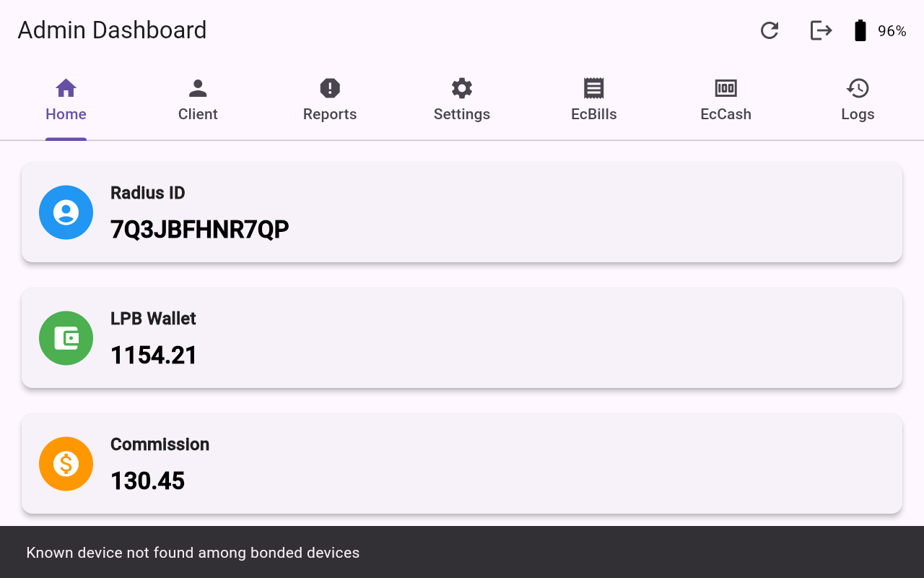The image size is (924, 578).
Task: Open Reports via the exclamation icon
Action: [330, 87]
